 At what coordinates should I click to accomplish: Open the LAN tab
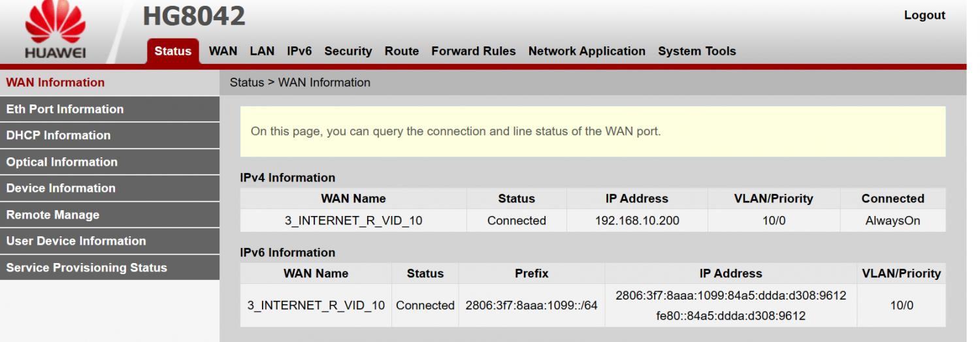tap(262, 51)
